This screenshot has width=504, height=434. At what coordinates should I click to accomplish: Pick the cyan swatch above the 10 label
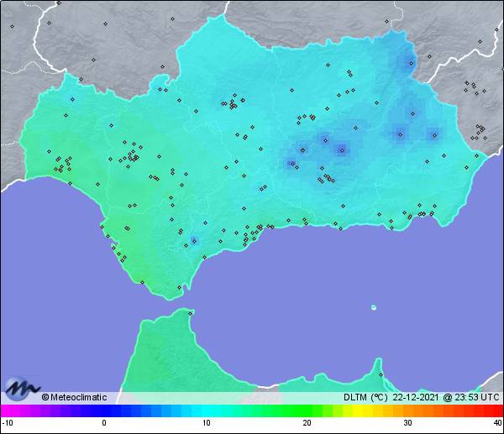click(x=207, y=410)
